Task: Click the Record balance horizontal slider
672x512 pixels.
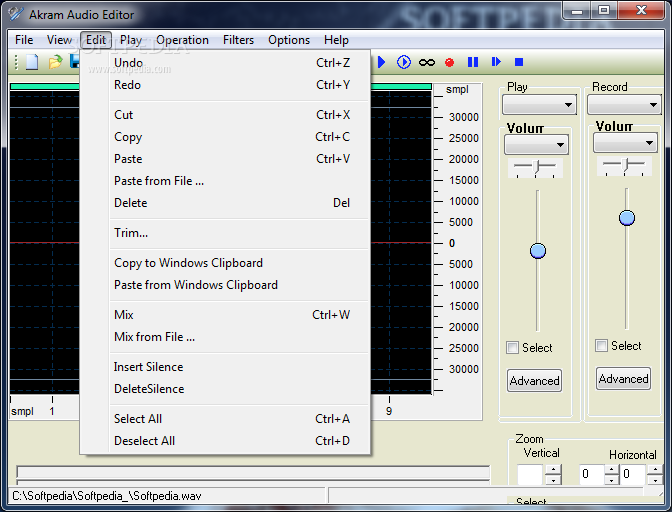Action: coord(624,166)
